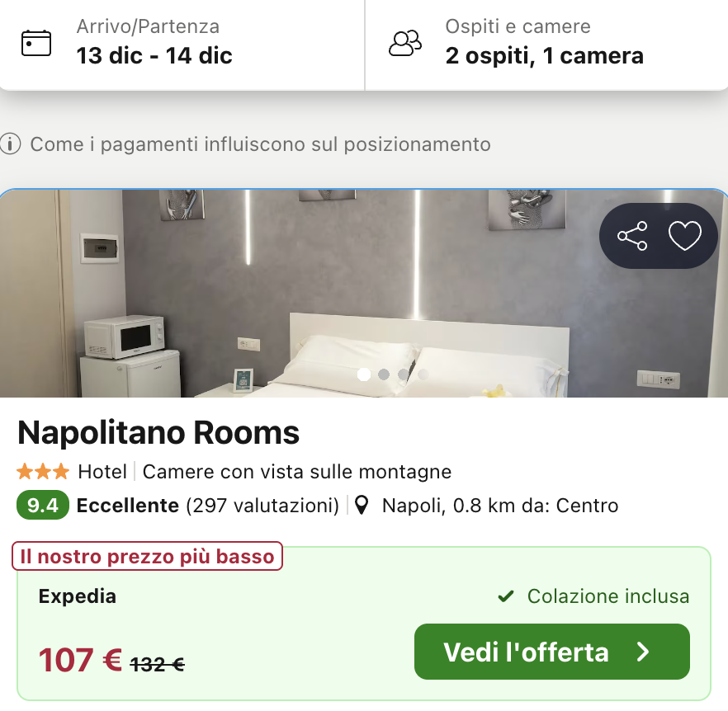Select the location pin icon near Napoli
728x711 pixels.
click(362, 505)
